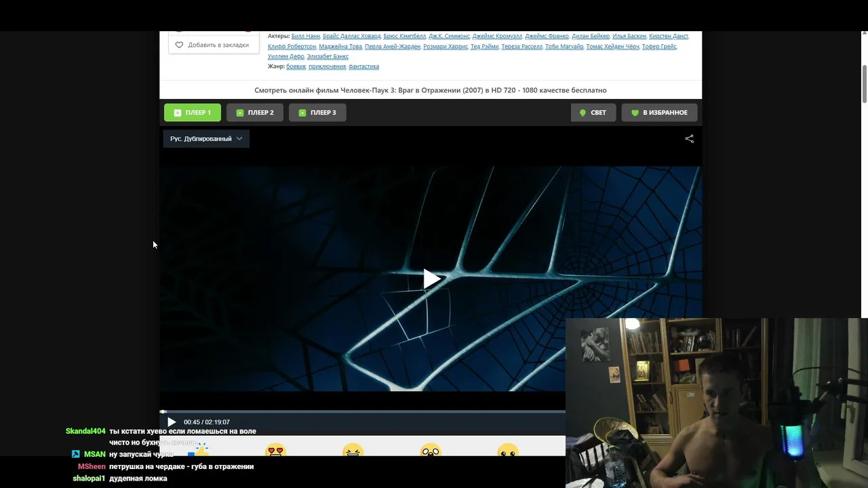The height and width of the screenshot is (488, 868).
Task: Open actor link Брайс Даллас Ховард
Action: [x=351, y=36]
